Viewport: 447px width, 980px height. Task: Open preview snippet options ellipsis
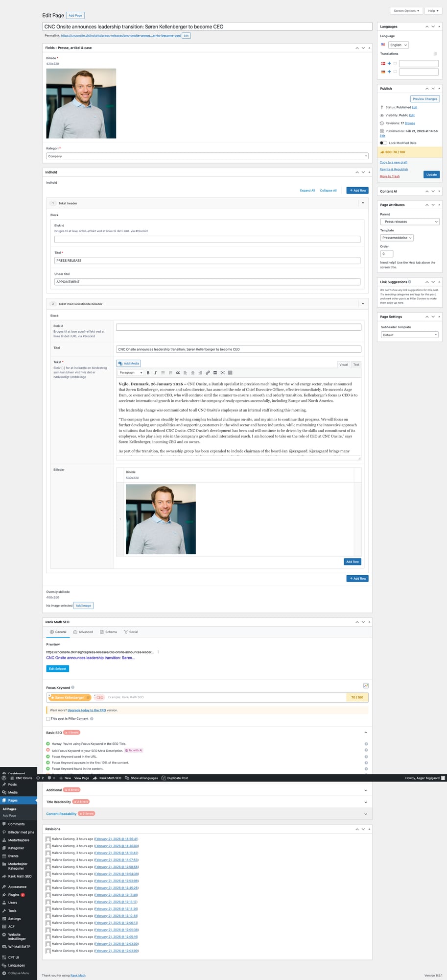(x=158, y=652)
